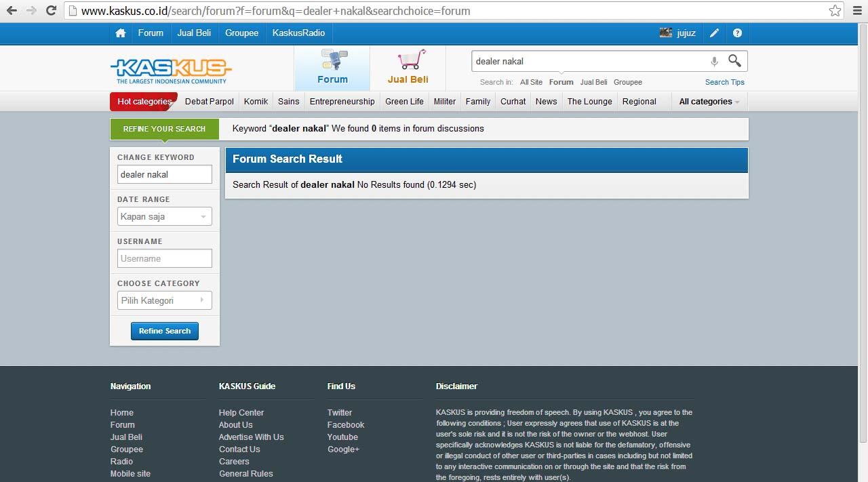Open Debat Parpol category

(x=210, y=102)
